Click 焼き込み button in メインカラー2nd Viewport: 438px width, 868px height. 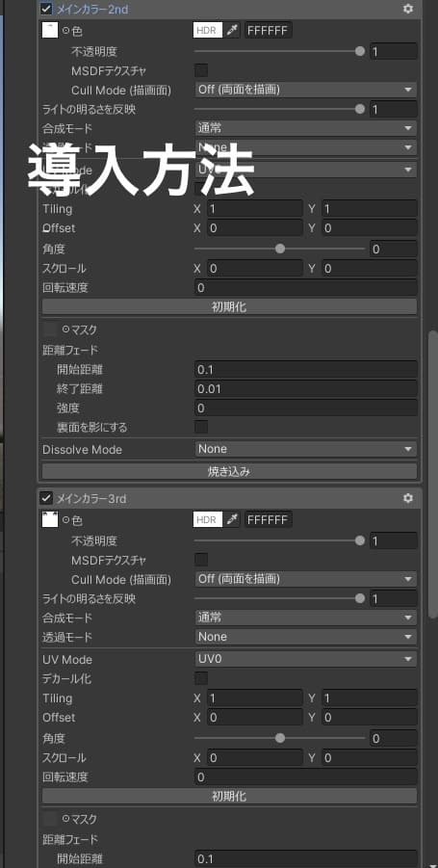[229, 472]
